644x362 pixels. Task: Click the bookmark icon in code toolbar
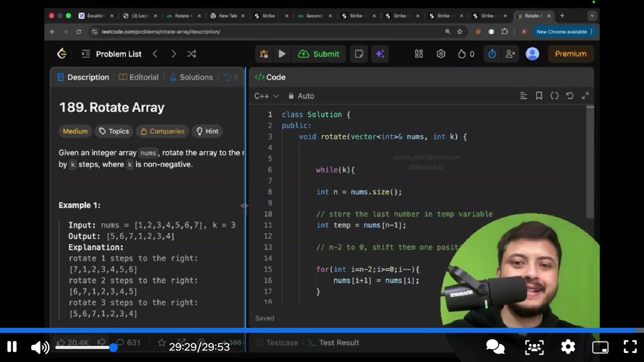(539, 96)
